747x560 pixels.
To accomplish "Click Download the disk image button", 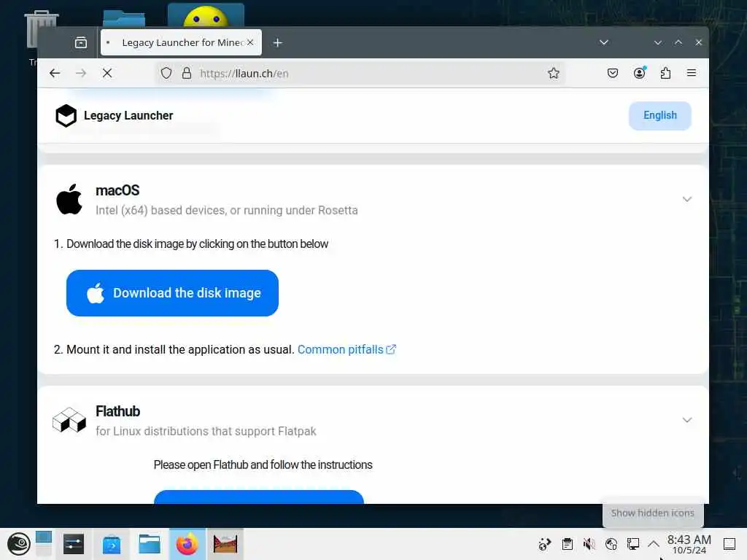I will (x=172, y=293).
